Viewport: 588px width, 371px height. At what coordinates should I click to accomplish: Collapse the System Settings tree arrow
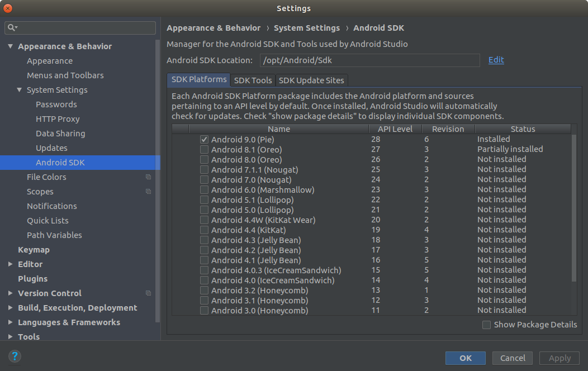(20, 90)
